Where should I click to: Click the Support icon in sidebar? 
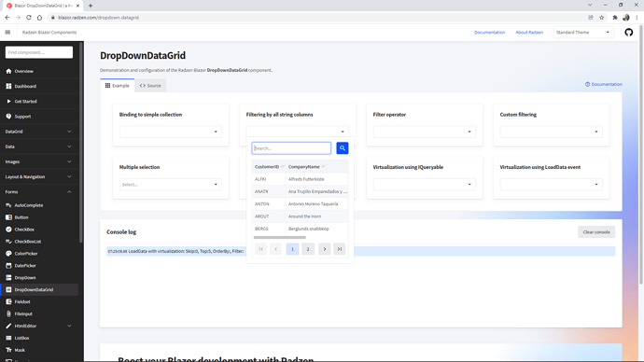[8, 116]
